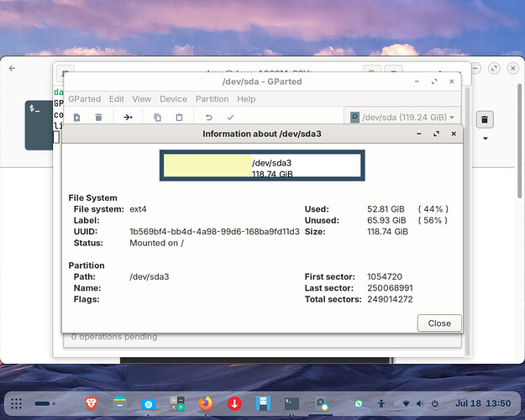The image size is (525, 420).
Task: Launch Firefox from the taskbar
Action: tap(206, 403)
